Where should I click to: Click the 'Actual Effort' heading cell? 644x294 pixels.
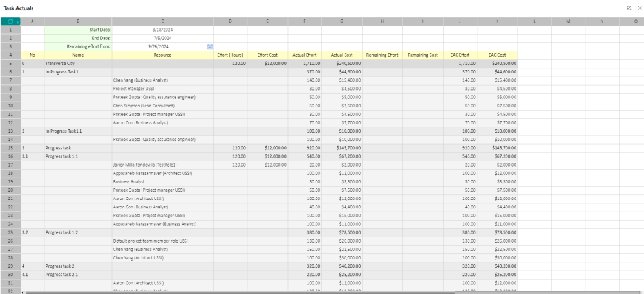305,55
